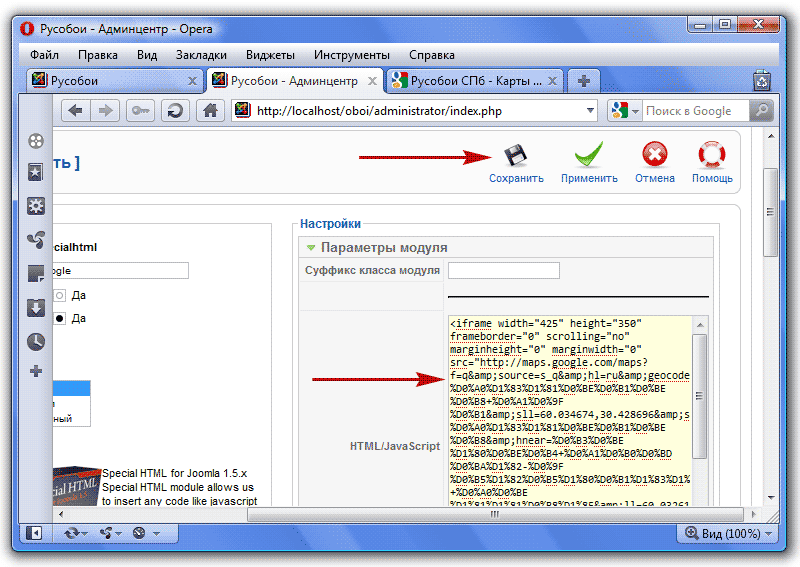Go to browser home page icon

coord(209,111)
